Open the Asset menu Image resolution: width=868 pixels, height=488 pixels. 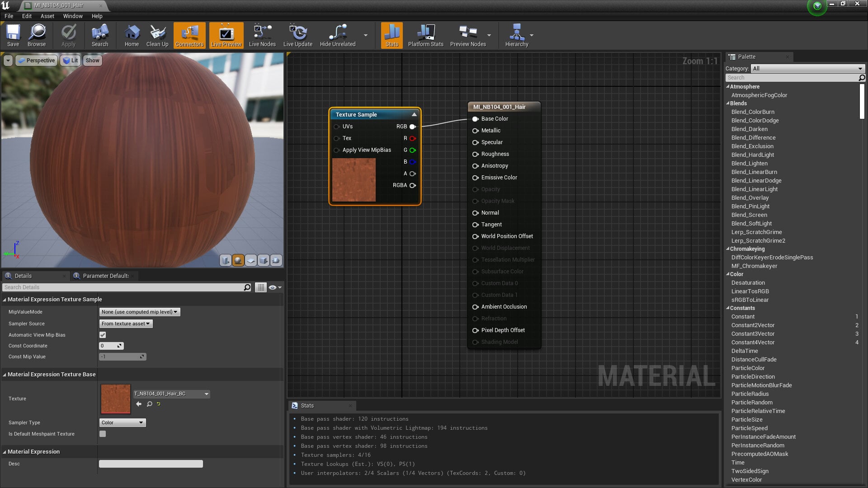[47, 16]
